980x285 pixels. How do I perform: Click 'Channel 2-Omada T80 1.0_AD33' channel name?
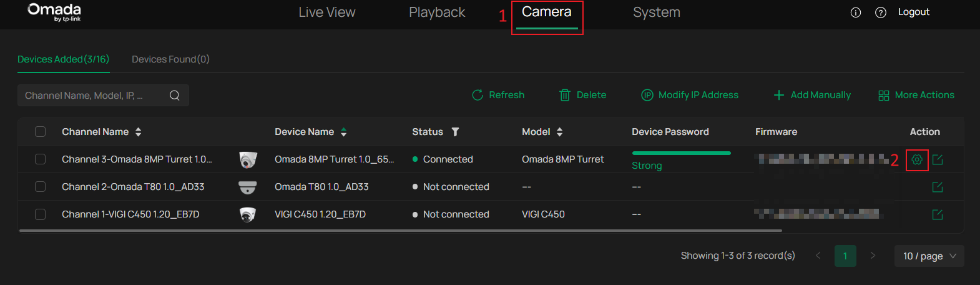point(133,187)
